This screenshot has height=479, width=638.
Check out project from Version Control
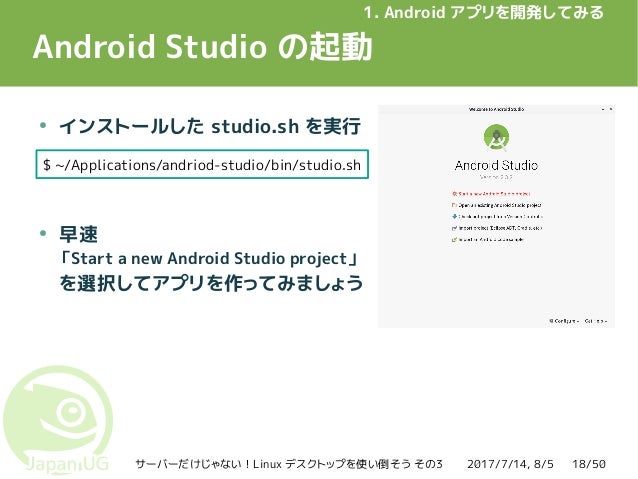[x=497, y=217]
